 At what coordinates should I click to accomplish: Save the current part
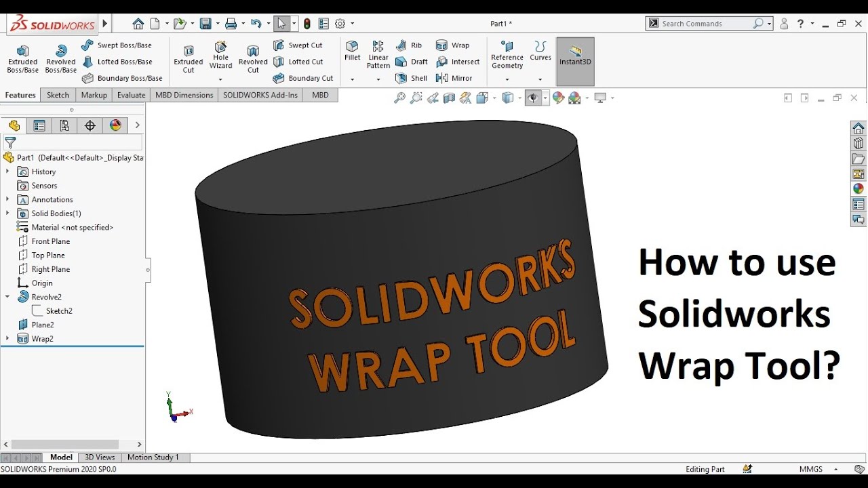point(205,24)
